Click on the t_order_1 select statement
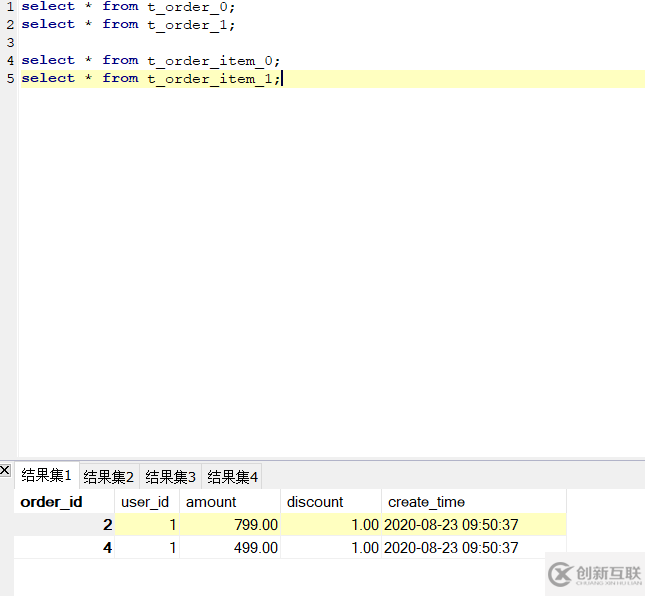The height and width of the screenshot is (596, 645). tap(128, 24)
